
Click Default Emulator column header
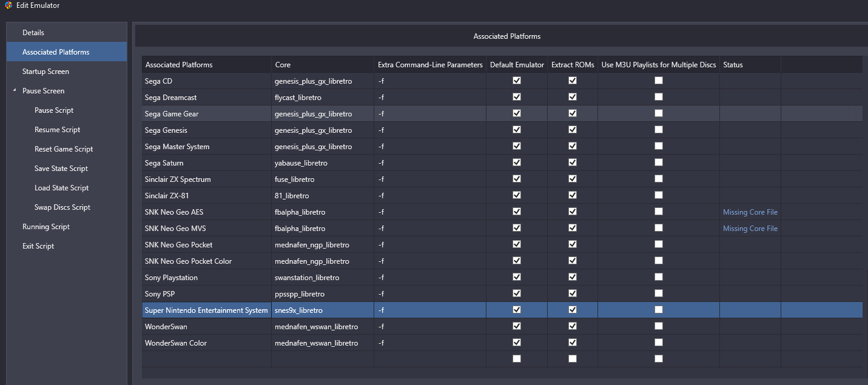(x=517, y=65)
